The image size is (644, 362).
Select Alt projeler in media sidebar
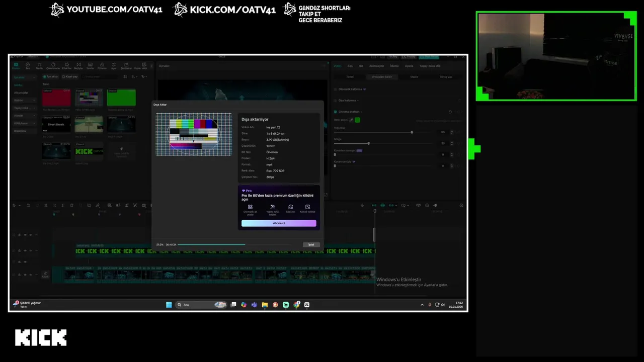tap(21, 93)
